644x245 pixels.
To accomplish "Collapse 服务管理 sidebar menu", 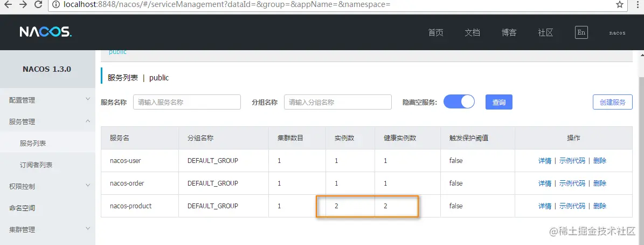I will coord(47,121).
